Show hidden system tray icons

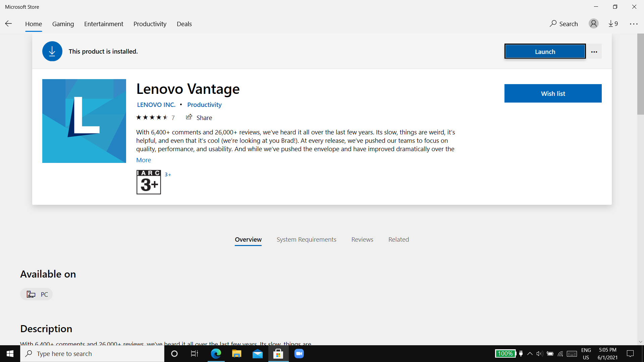pos(530,354)
